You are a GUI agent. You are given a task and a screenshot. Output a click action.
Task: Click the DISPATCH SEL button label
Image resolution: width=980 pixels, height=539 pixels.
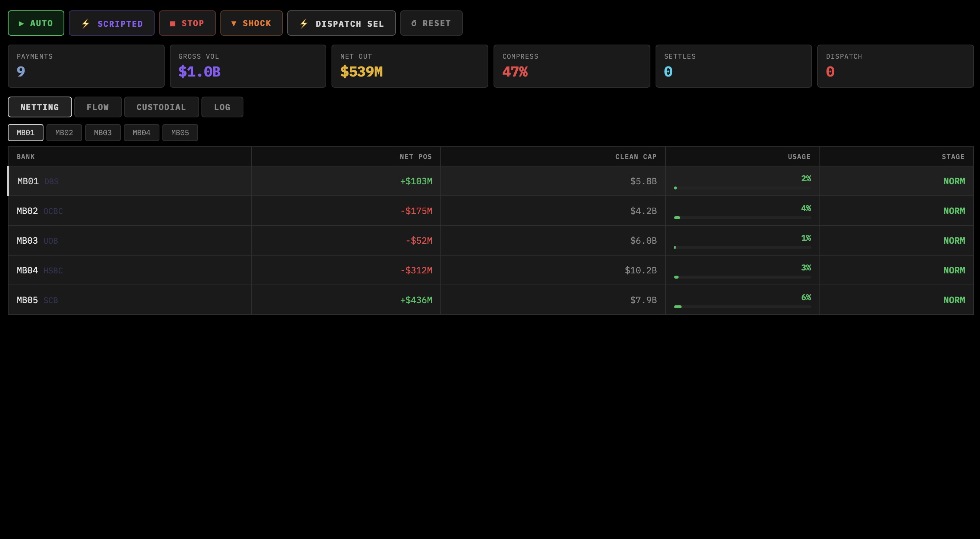pos(350,23)
